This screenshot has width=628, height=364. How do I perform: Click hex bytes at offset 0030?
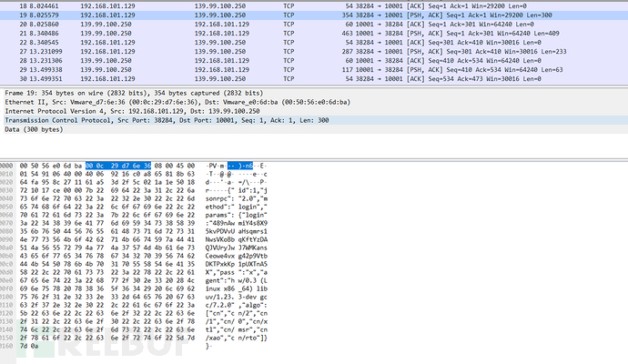tap(106, 190)
